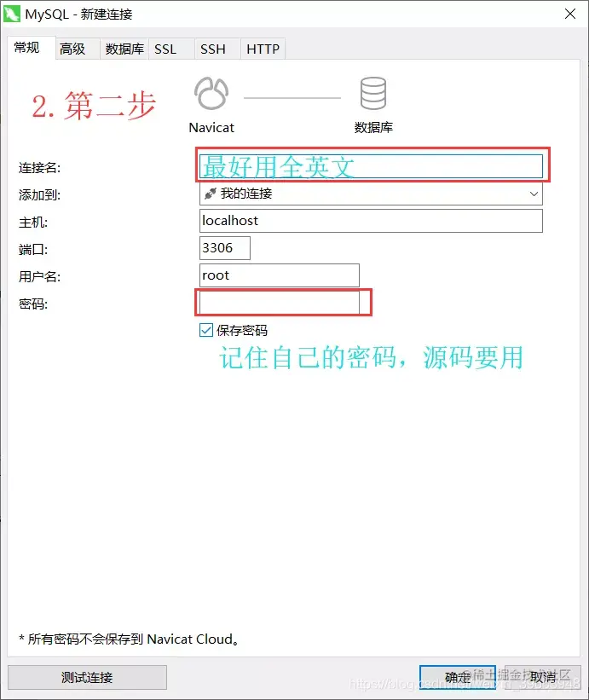Toggle the 保存密码 checkbox
Viewport: 589px width, 700px height.
coord(206,330)
